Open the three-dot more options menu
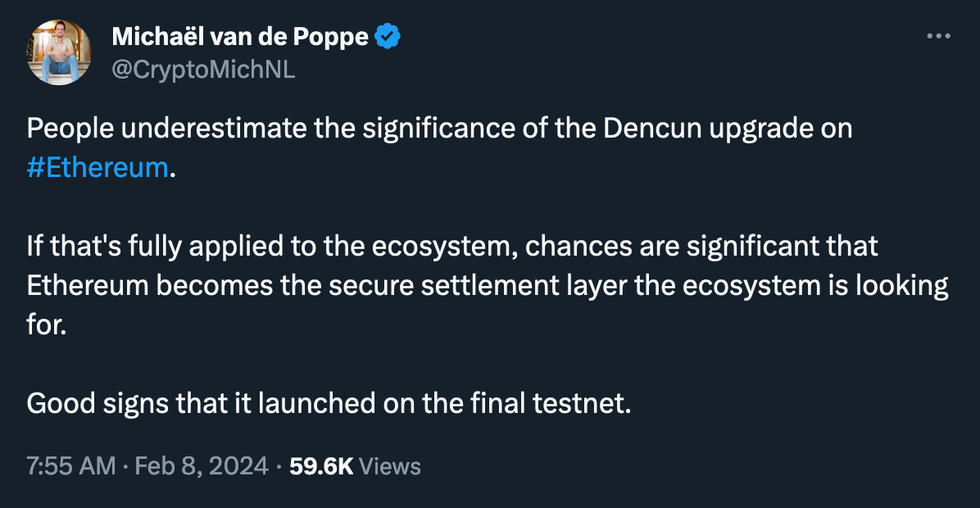Screen dimensions: 980x508 tap(938, 36)
